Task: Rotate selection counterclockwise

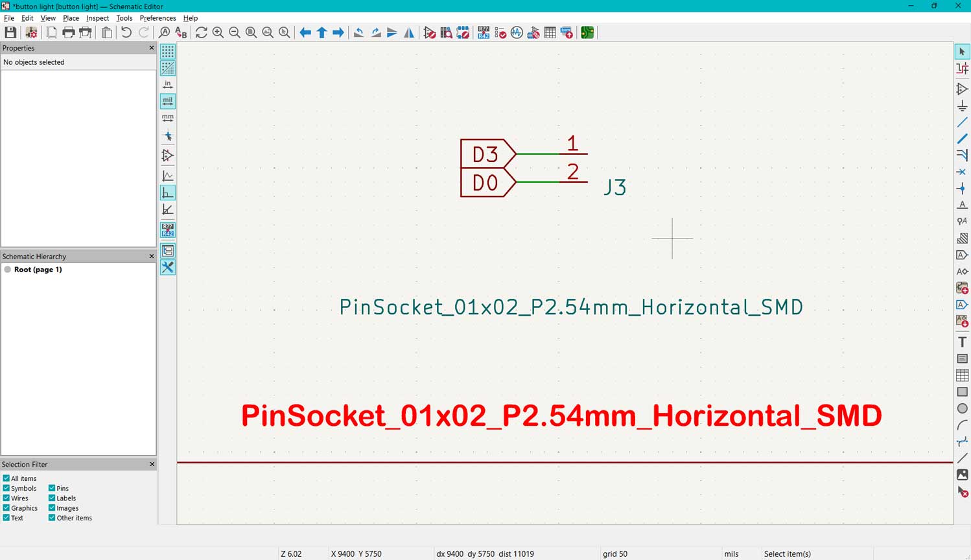Action: click(359, 32)
